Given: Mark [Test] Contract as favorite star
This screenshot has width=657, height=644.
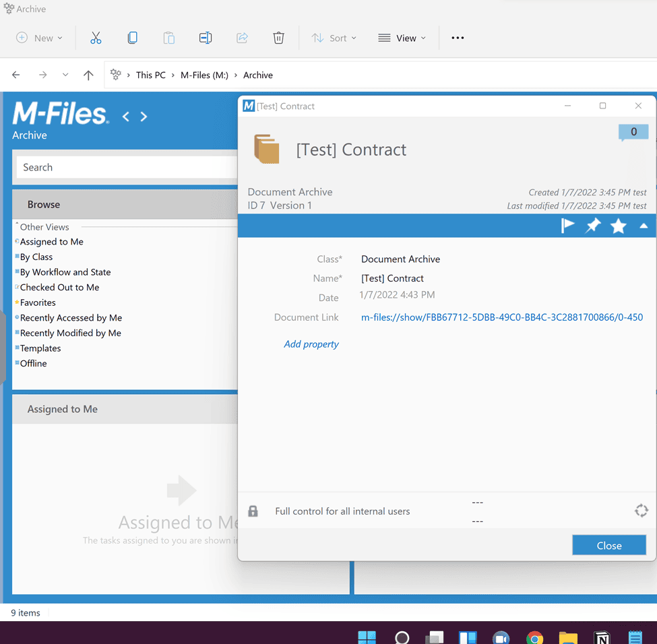Looking at the screenshot, I should 618,226.
